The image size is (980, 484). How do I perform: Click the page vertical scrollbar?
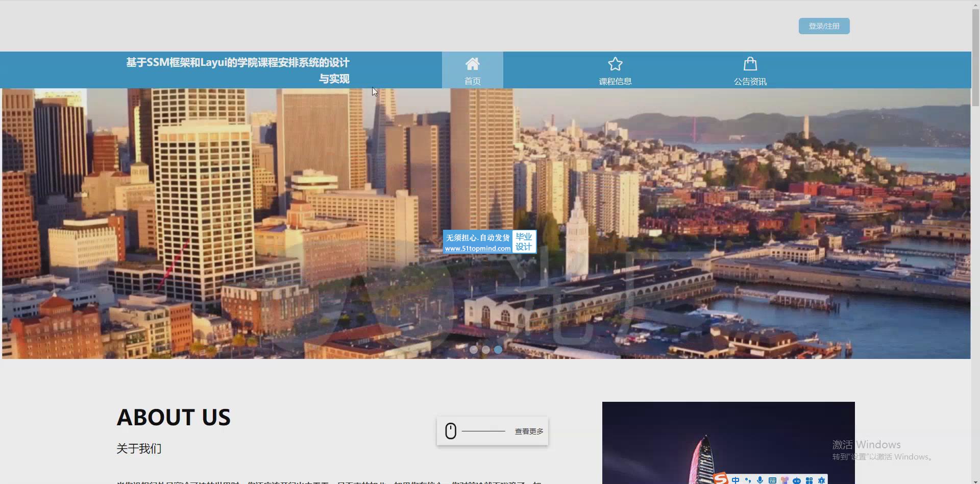tap(975, 56)
